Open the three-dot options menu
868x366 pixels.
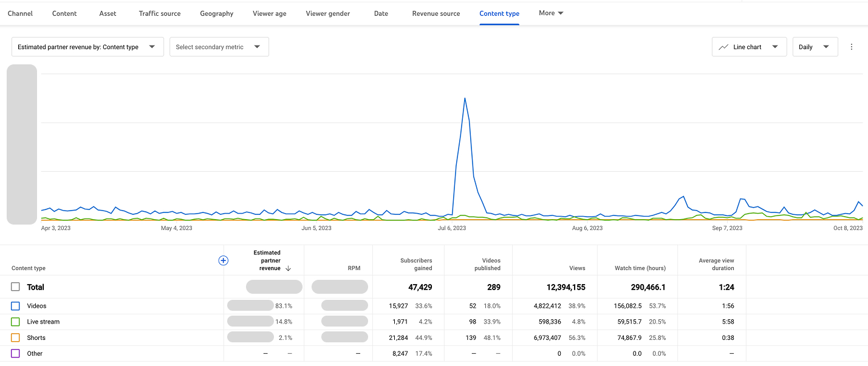[x=852, y=46]
